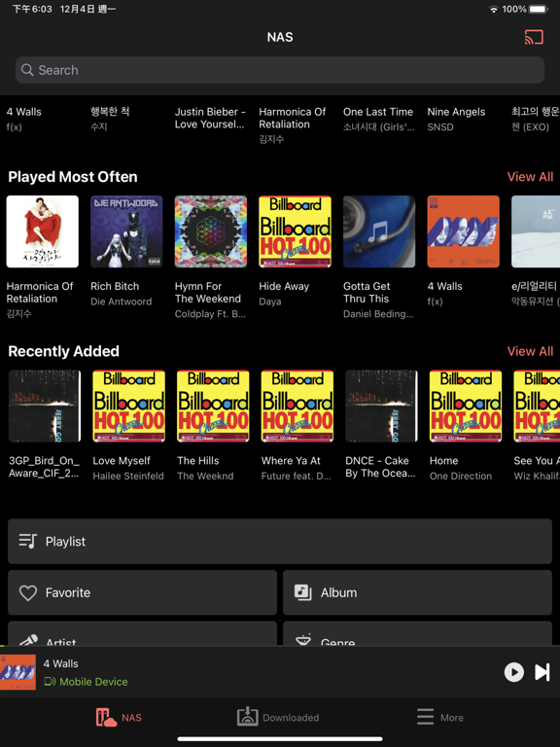Open the Favorite button
The height and width of the screenshot is (747, 560).
coord(142,592)
